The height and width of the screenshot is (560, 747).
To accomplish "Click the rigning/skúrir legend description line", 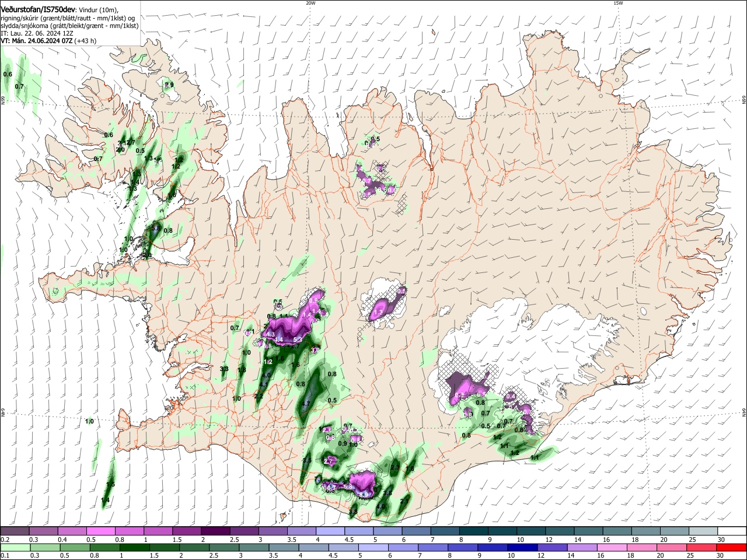I will pyautogui.click(x=69, y=17).
